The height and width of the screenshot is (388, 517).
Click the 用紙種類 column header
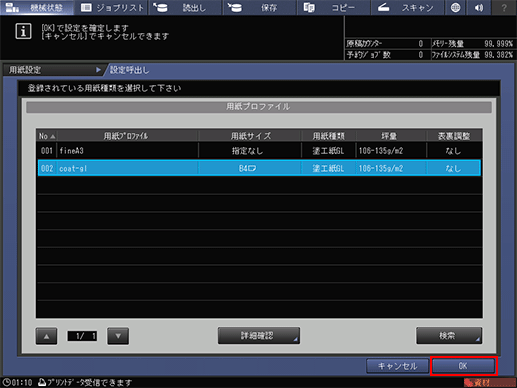point(329,136)
